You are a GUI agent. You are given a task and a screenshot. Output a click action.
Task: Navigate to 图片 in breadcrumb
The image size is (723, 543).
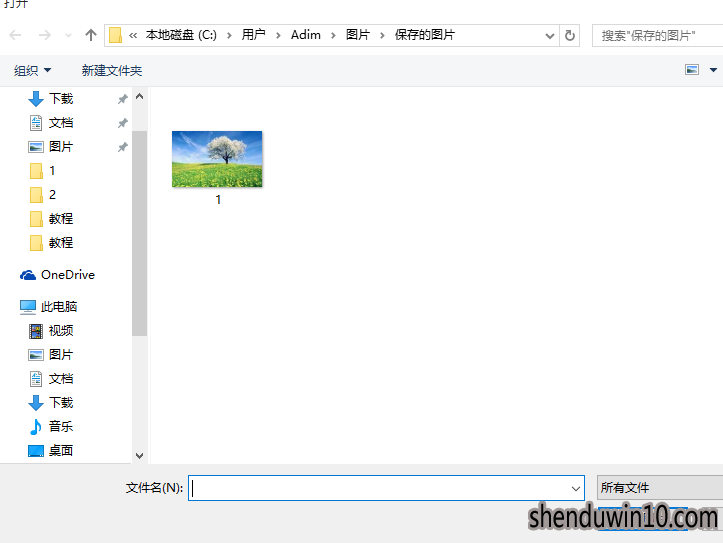[358, 35]
